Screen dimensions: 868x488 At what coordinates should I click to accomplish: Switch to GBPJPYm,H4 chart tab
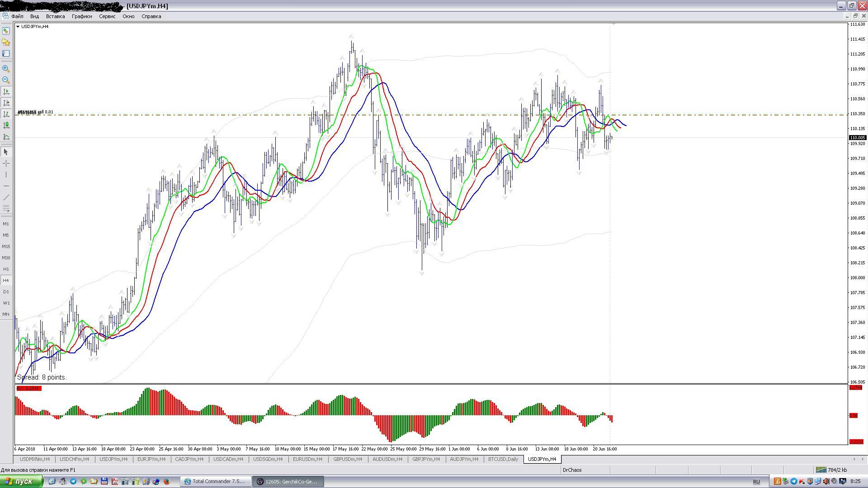[x=426, y=459]
